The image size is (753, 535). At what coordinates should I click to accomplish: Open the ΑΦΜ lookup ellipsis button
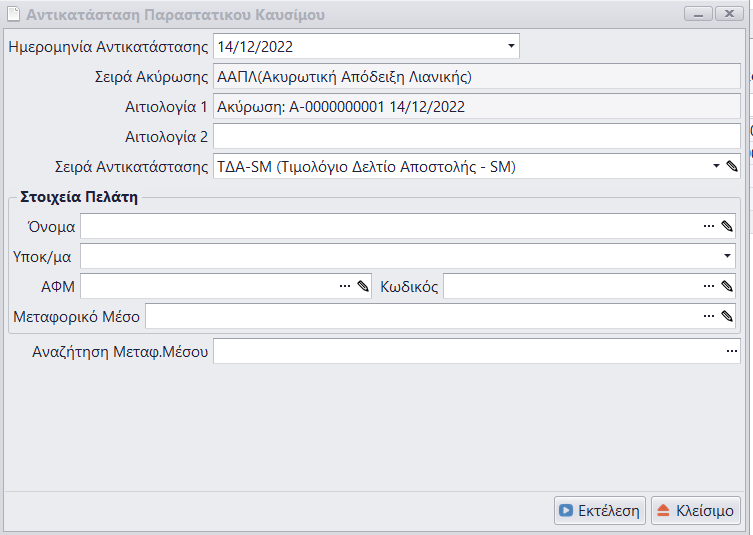[x=345, y=287]
